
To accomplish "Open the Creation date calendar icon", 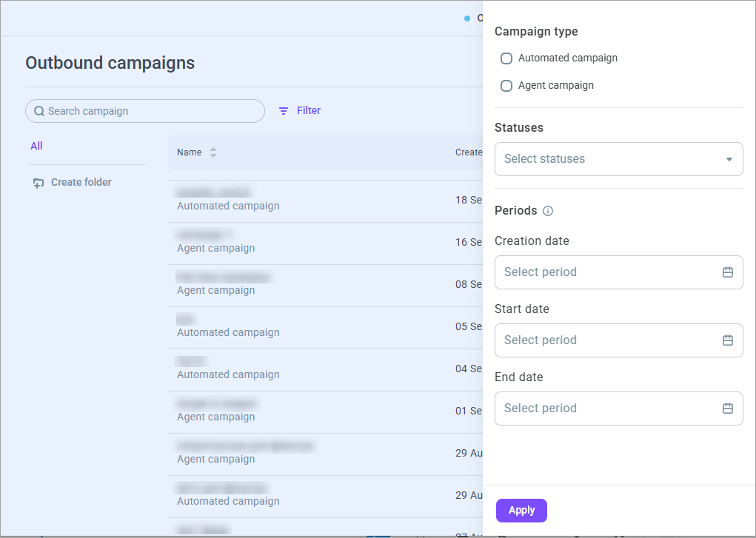I will click(728, 272).
